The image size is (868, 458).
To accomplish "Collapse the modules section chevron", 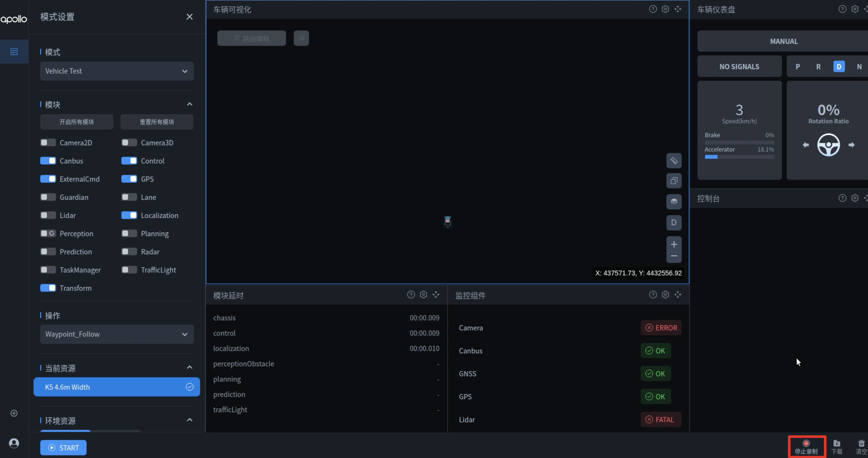I will 189,104.
